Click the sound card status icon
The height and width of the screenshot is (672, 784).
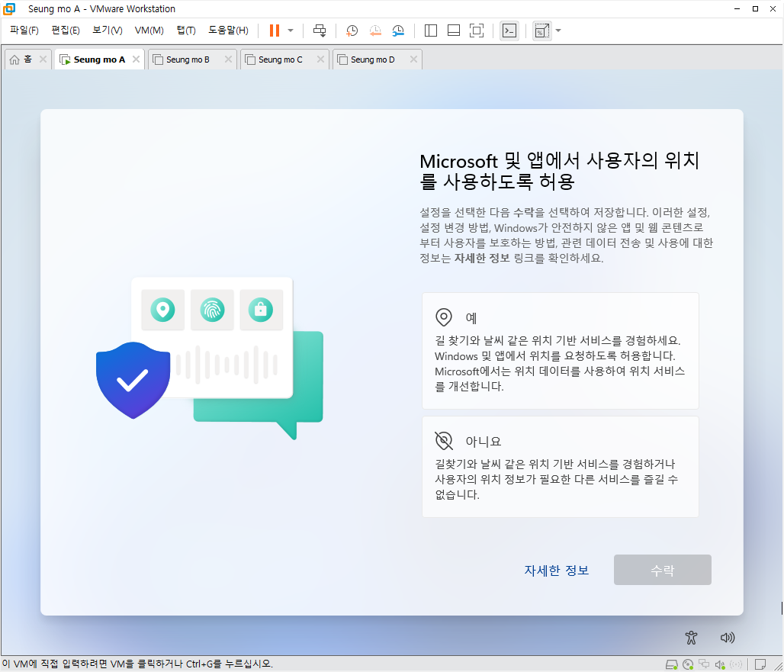click(x=720, y=664)
